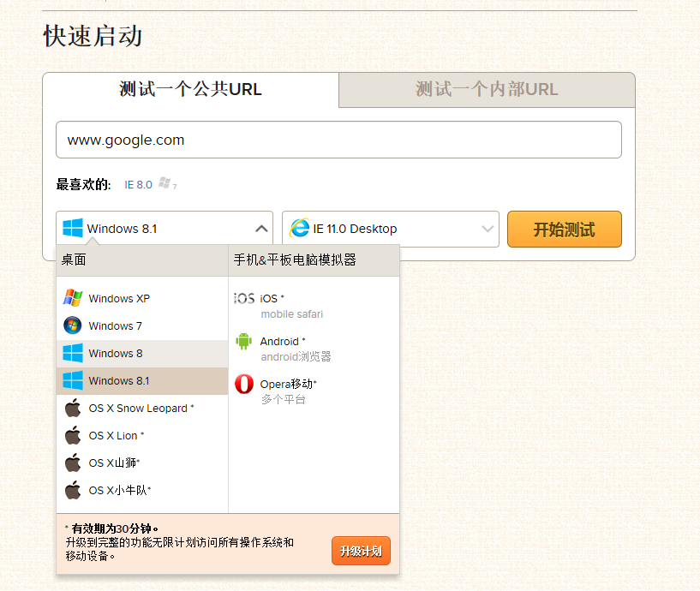Click the Windows 8 logo icon
700x591 pixels.
[x=73, y=353]
